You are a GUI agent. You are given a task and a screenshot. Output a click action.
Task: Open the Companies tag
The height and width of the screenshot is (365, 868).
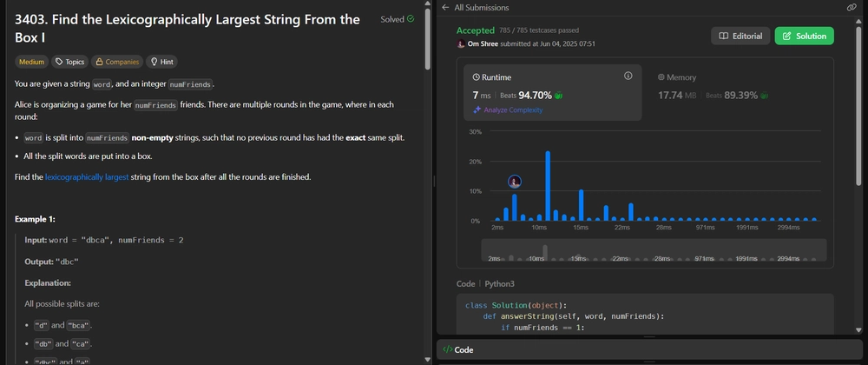tap(117, 62)
